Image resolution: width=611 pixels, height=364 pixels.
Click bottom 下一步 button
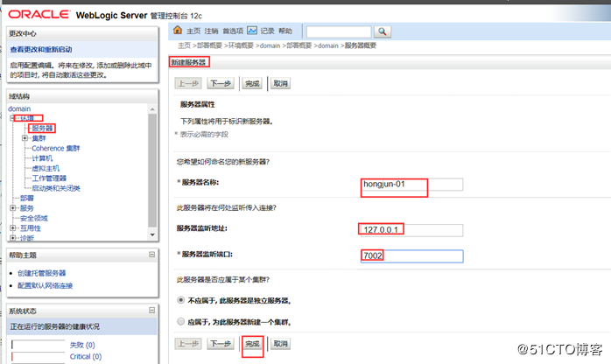point(221,344)
